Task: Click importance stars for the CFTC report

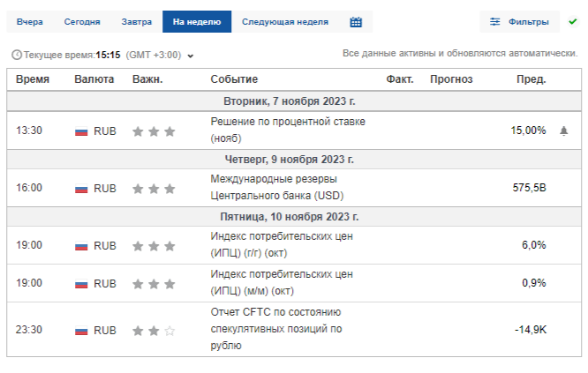Action: [x=154, y=331]
